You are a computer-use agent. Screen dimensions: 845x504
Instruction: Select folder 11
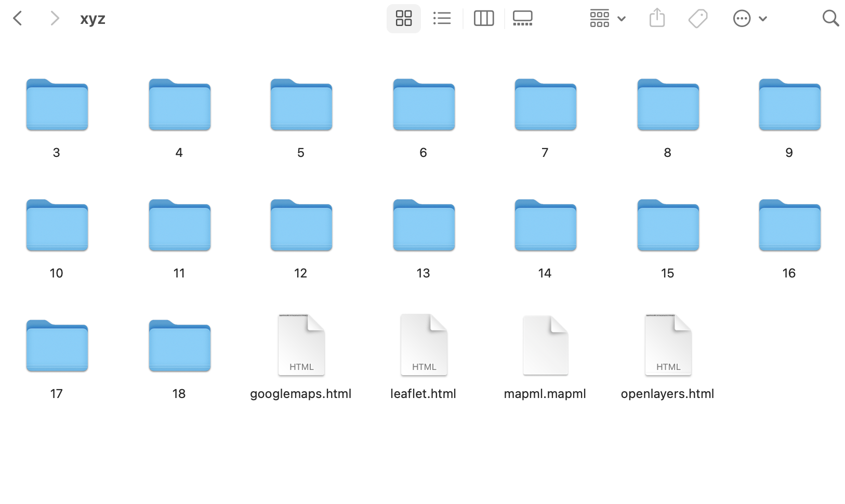point(180,225)
